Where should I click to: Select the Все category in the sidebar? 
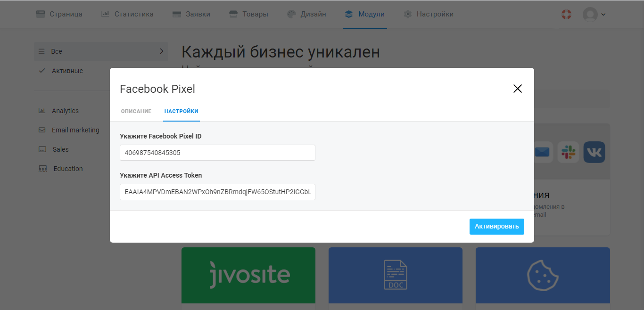click(x=101, y=51)
